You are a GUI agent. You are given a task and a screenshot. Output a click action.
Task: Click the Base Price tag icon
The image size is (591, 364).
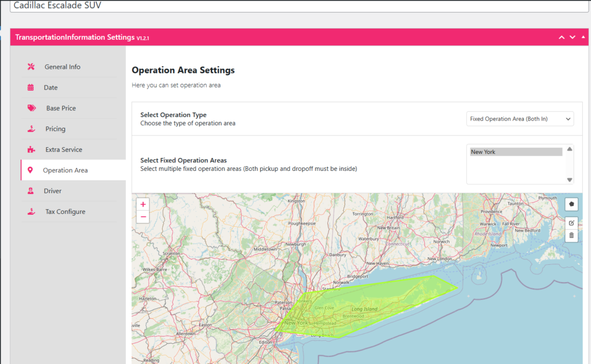tap(31, 108)
